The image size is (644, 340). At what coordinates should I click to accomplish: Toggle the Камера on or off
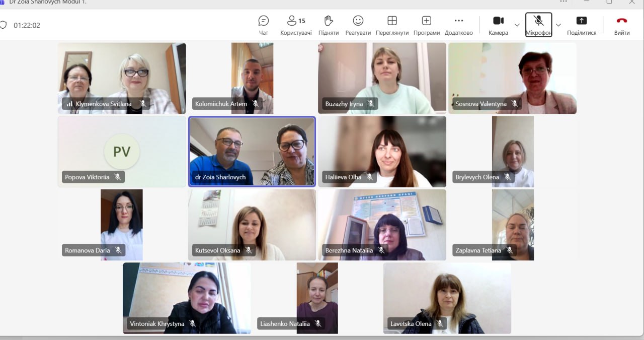(498, 25)
